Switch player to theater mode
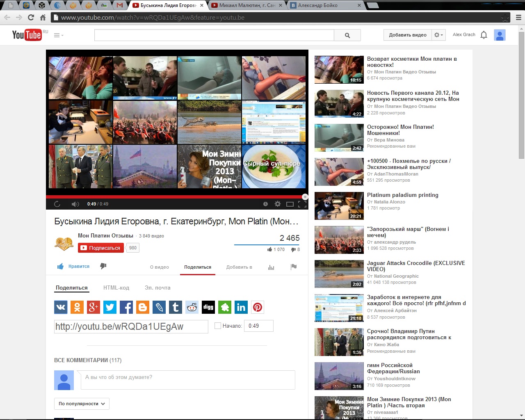The image size is (525, 420). [290, 204]
